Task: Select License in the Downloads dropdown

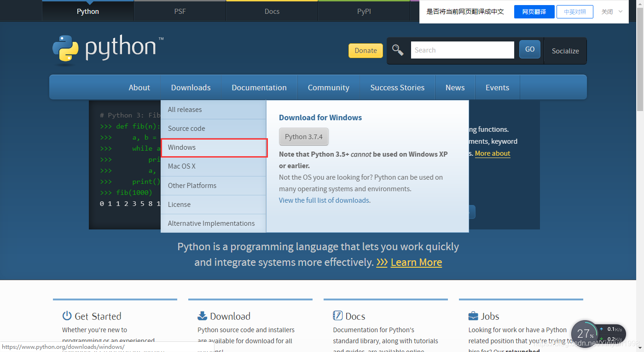Action: point(214,205)
